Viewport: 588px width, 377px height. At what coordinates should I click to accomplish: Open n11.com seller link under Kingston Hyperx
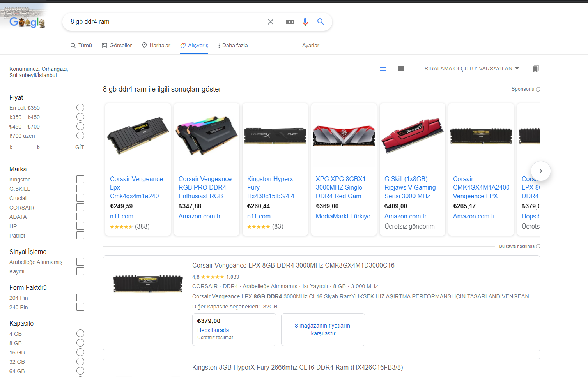(x=259, y=217)
